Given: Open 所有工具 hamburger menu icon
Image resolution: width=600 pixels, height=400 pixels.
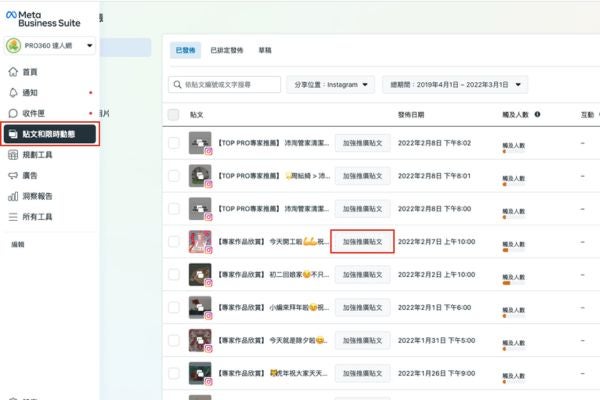Looking at the screenshot, I should [x=12, y=217].
